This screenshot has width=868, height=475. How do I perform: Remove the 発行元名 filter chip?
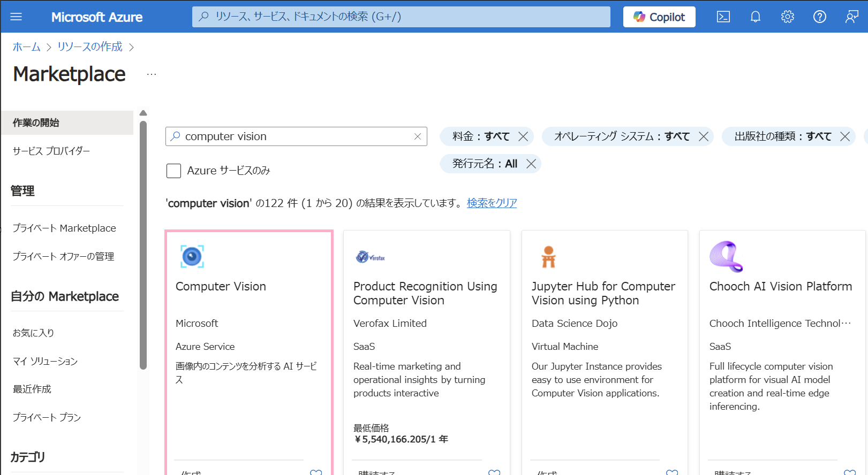[x=531, y=164]
